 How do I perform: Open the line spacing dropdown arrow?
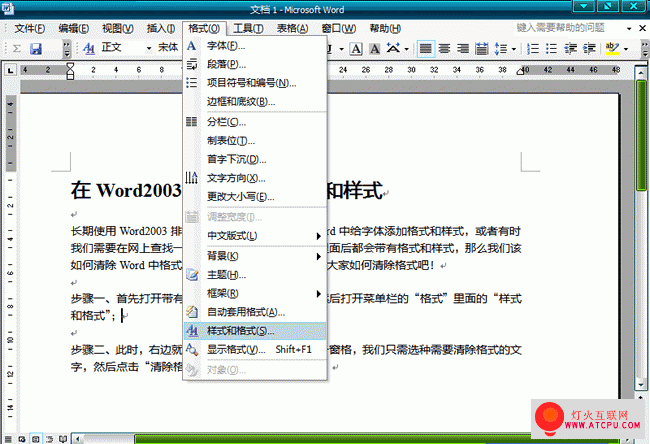(x=514, y=49)
